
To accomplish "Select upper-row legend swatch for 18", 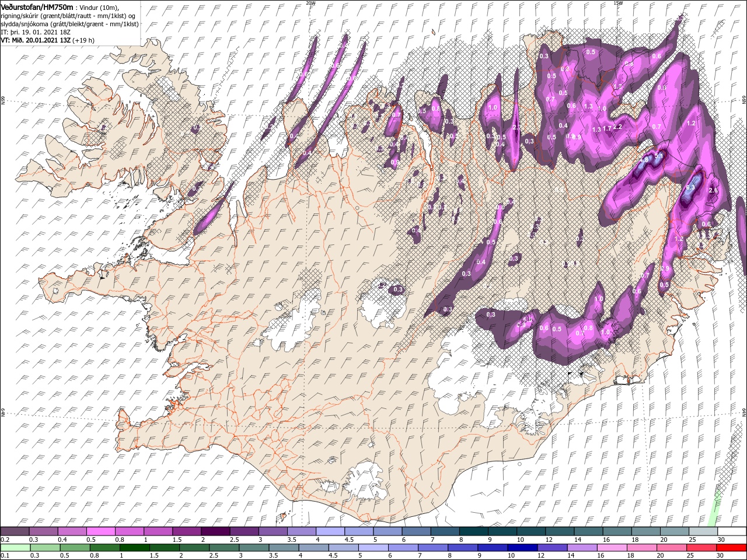I will coord(646,531).
